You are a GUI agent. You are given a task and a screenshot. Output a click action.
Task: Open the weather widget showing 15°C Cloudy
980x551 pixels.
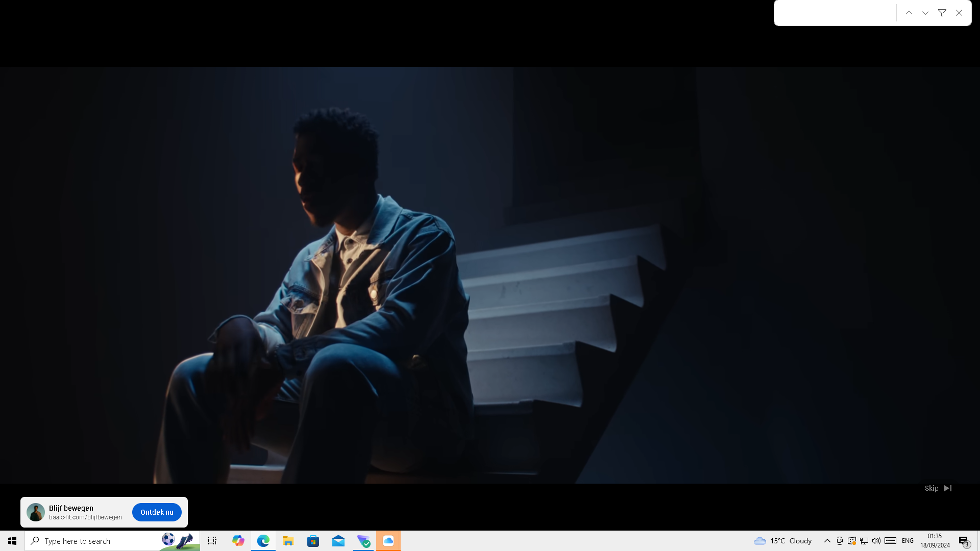(x=783, y=541)
